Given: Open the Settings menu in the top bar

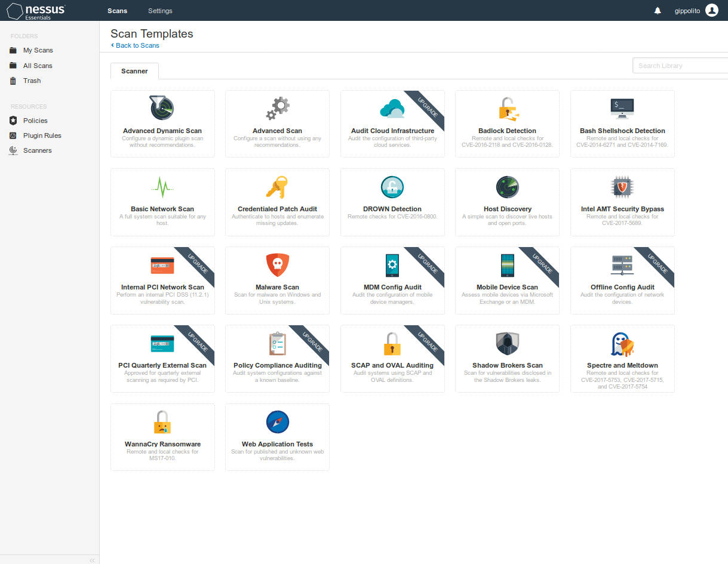Looking at the screenshot, I should point(160,11).
